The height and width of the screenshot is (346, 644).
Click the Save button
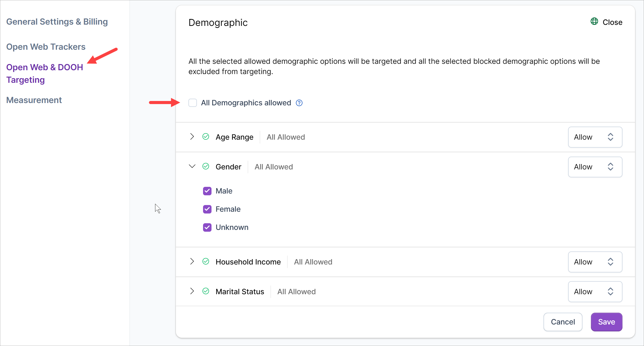(606, 322)
